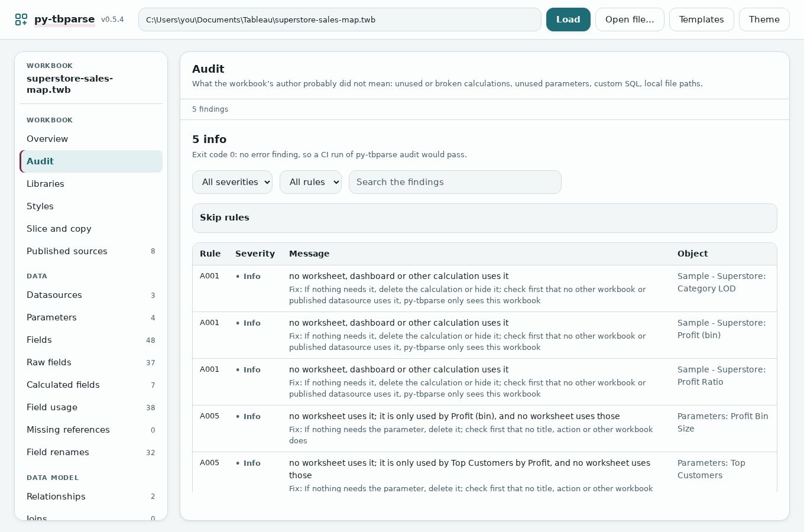Open Datasources in the sidebar
This screenshot has height=532, width=804.
[x=91, y=295]
